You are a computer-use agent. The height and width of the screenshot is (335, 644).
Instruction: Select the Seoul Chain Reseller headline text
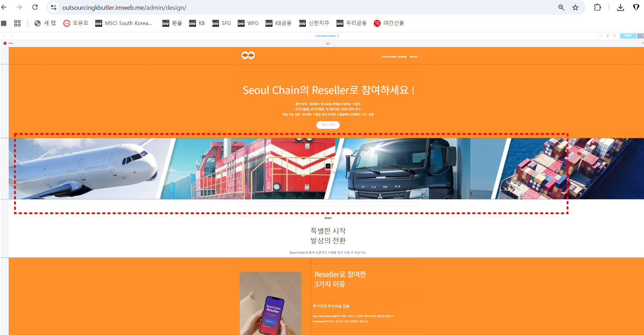coord(328,90)
